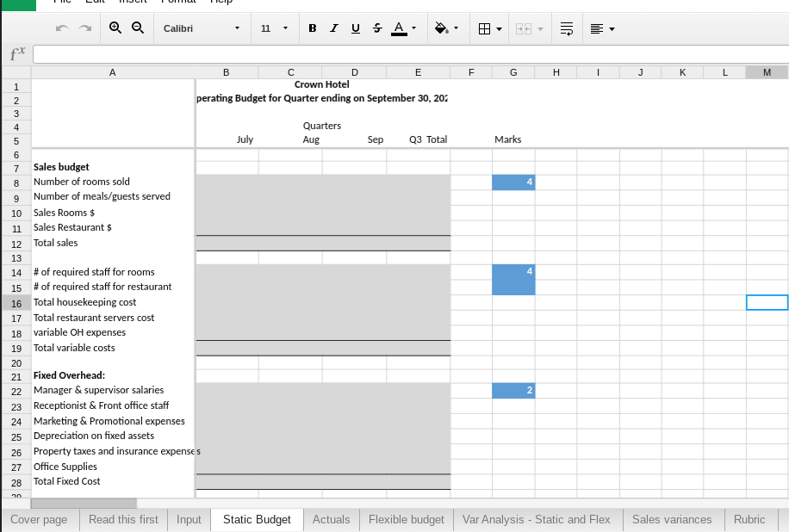This screenshot has width=789, height=532.
Task: Go to the Var Analysis - Static and Flex sheet
Action: click(x=536, y=519)
